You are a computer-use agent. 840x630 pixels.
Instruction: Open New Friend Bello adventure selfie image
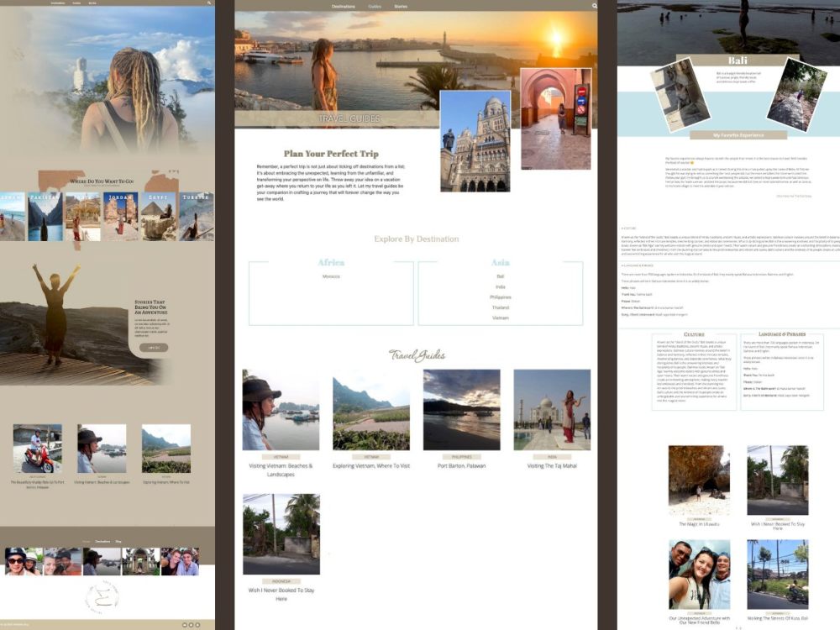coord(699,575)
